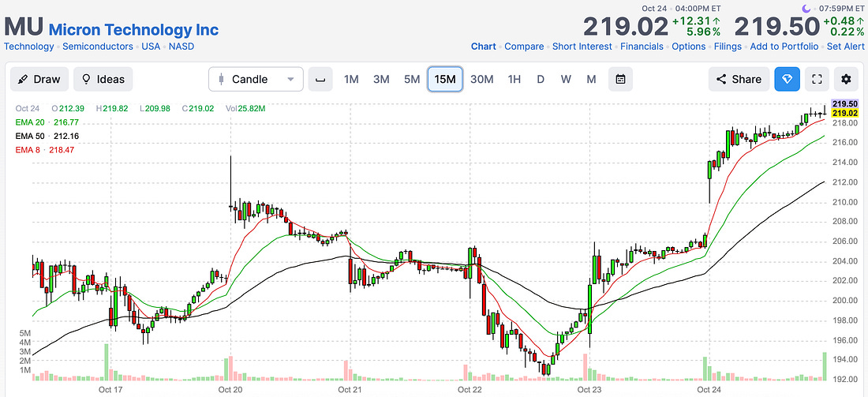The height and width of the screenshot is (397, 868).
Task: Select the 5M timeframe
Action: click(412, 79)
